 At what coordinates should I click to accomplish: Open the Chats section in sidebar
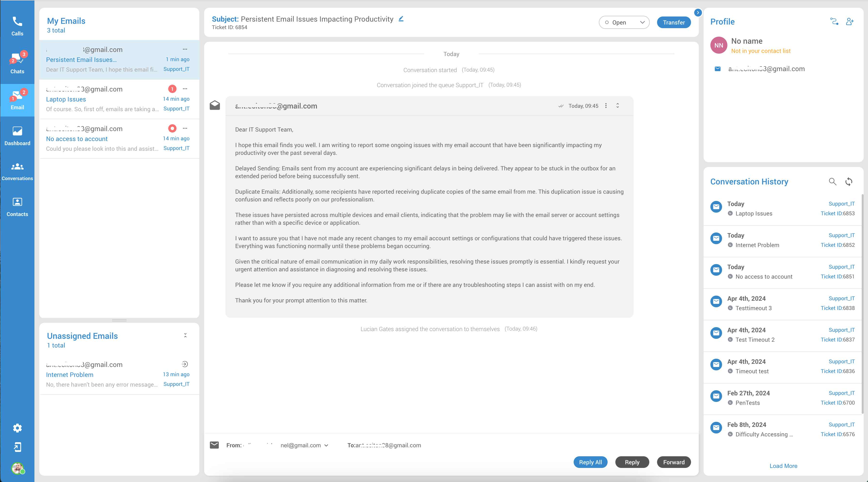[17, 63]
